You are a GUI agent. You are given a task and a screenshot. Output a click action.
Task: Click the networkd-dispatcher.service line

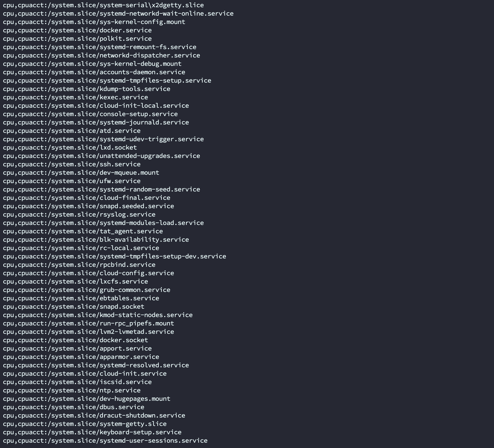click(101, 55)
